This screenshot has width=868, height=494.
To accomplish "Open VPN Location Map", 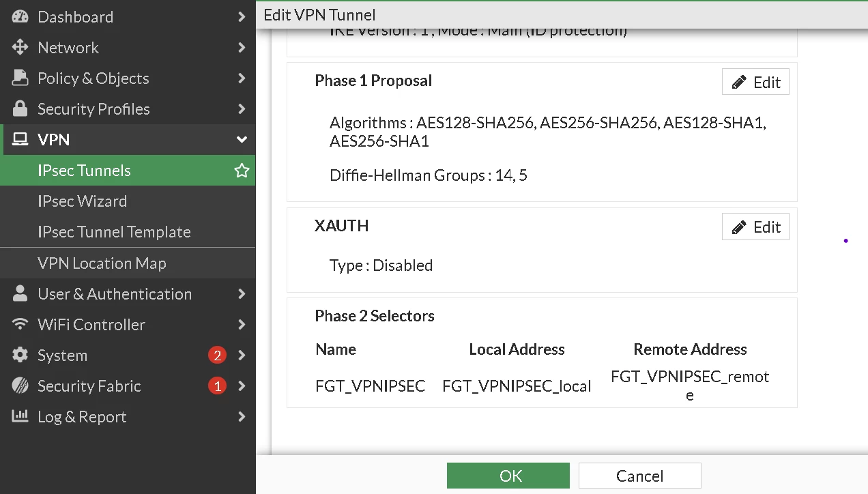I will point(128,263).
